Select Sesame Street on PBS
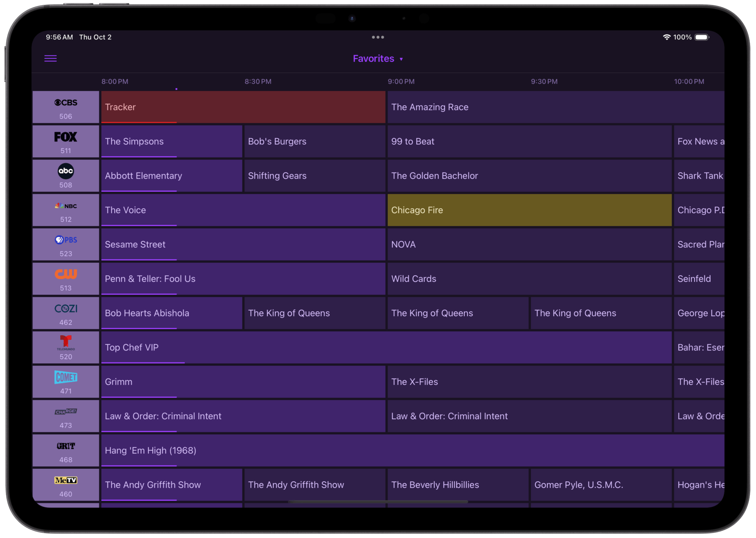 point(243,245)
